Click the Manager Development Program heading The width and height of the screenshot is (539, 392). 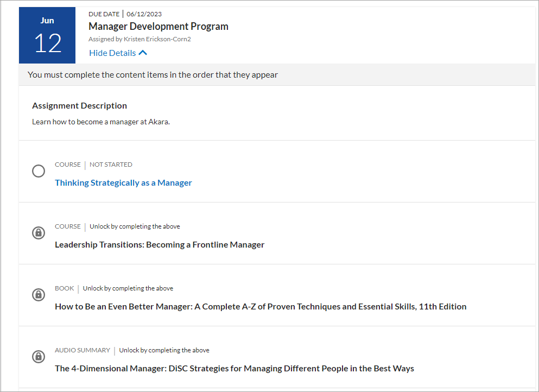158,27
